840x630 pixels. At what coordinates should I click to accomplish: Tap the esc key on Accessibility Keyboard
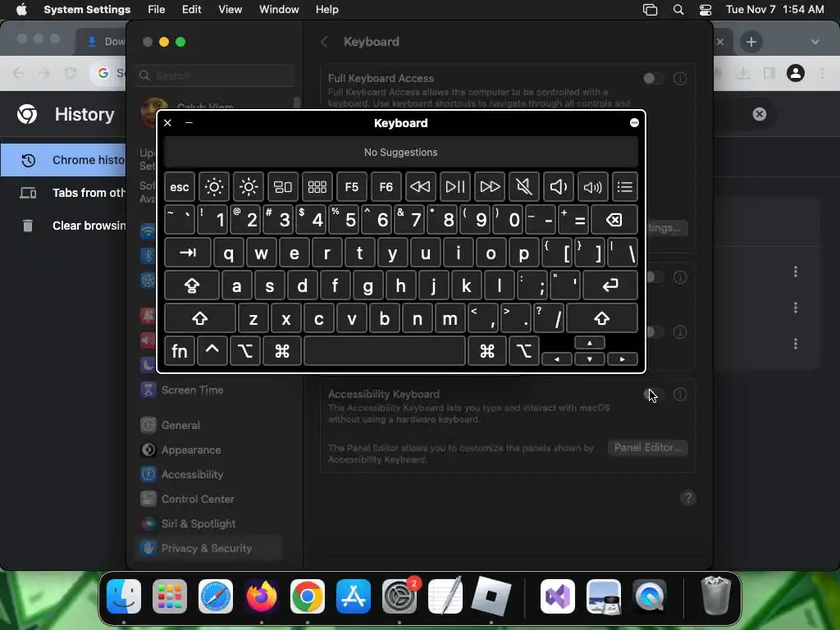coord(180,187)
